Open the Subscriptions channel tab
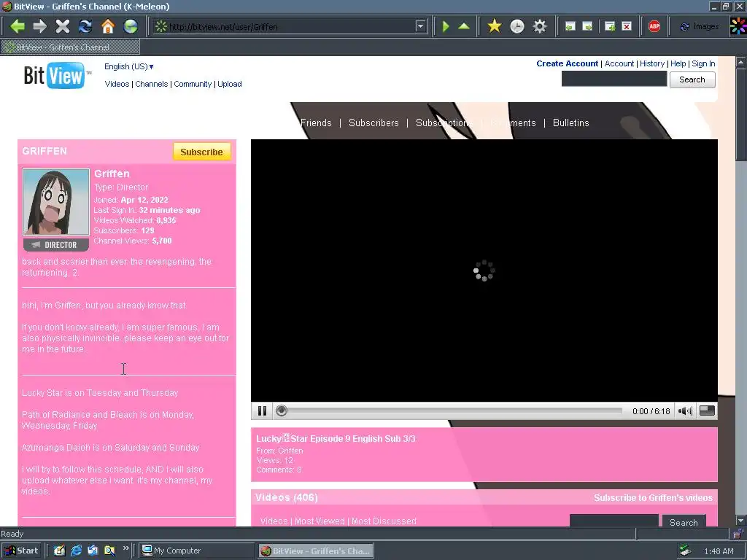Viewport: 747px width, 560px height. click(444, 122)
